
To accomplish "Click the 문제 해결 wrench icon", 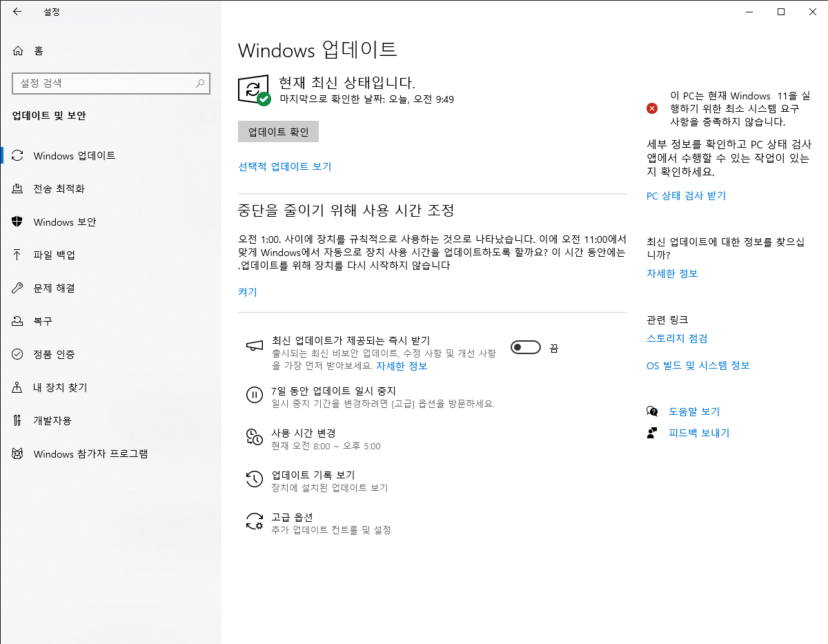I will point(18,288).
